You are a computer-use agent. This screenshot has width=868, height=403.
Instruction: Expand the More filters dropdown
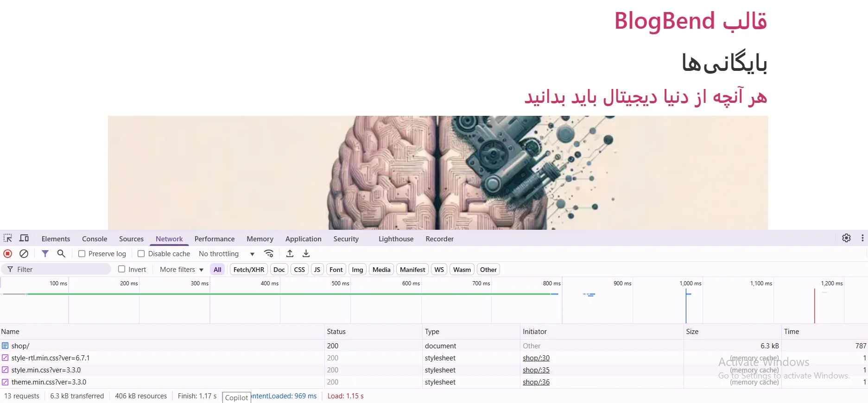pyautogui.click(x=182, y=270)
